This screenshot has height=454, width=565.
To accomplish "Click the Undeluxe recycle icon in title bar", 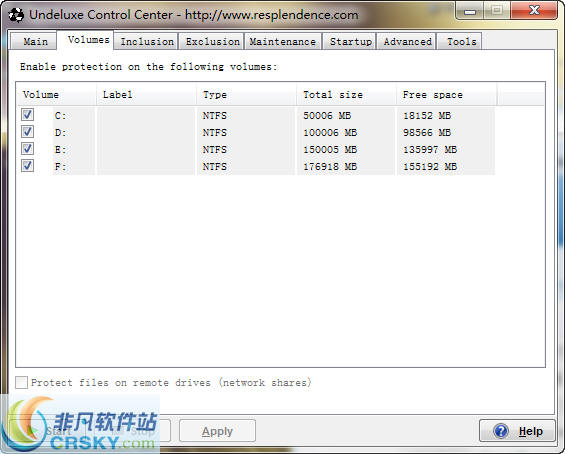I will [16, 15].
